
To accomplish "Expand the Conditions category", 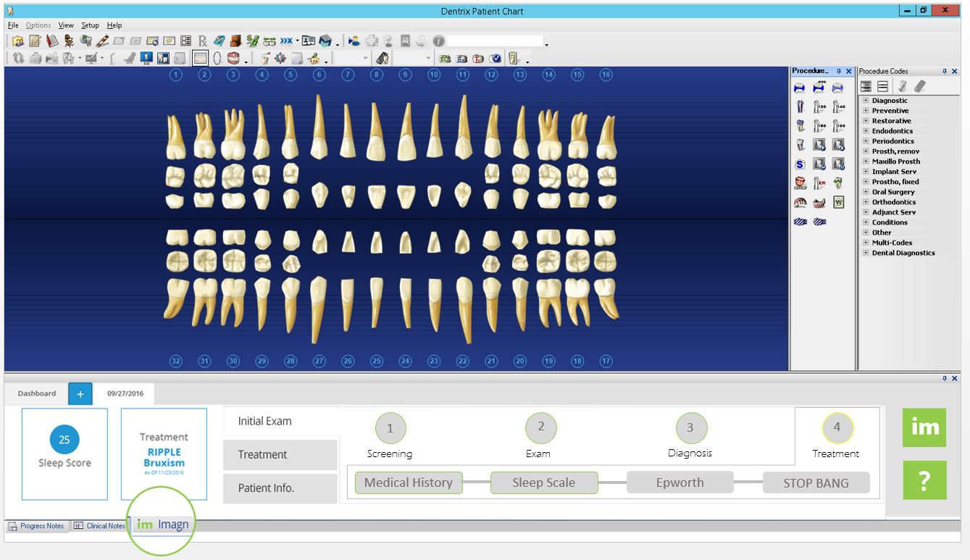I will click(866, 222).
